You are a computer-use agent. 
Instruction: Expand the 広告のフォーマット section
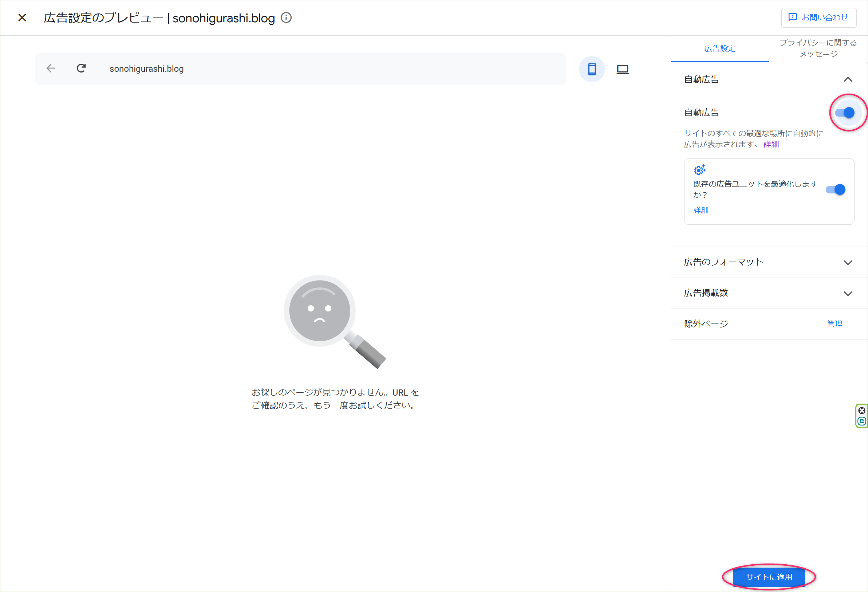769,262
